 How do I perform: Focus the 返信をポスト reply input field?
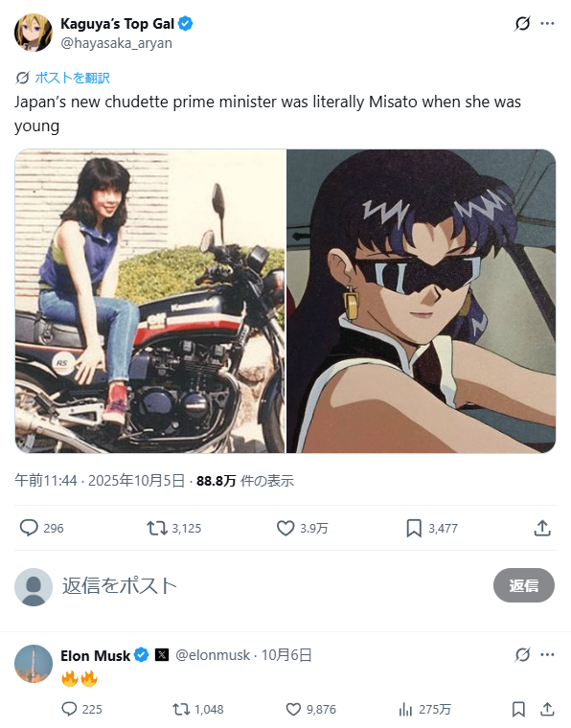[x=274, y=586]
